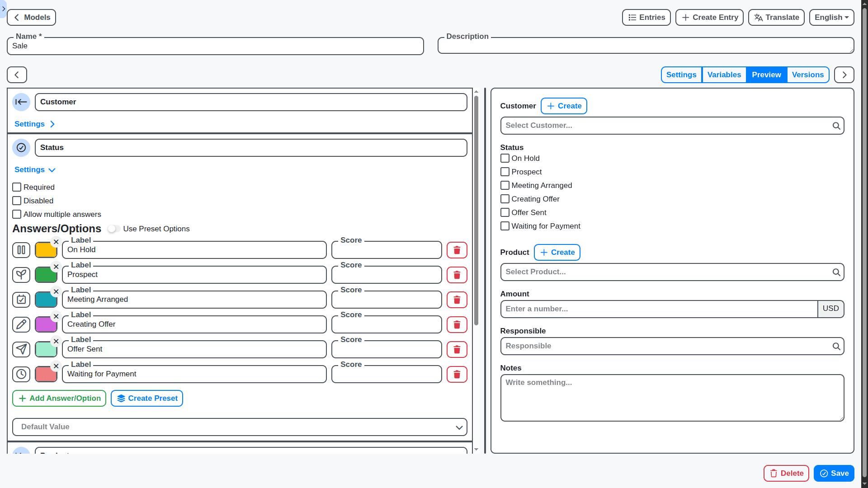Click the sprout icon next to Prospect option
The height and width of the screenshot is (488, 868).
coord(21,275)
